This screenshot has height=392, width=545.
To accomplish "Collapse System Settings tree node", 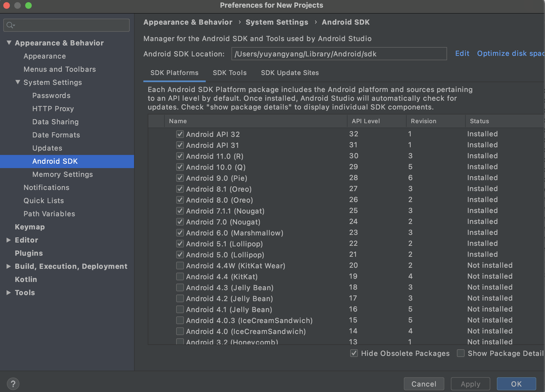I will (x=18, y=82).
